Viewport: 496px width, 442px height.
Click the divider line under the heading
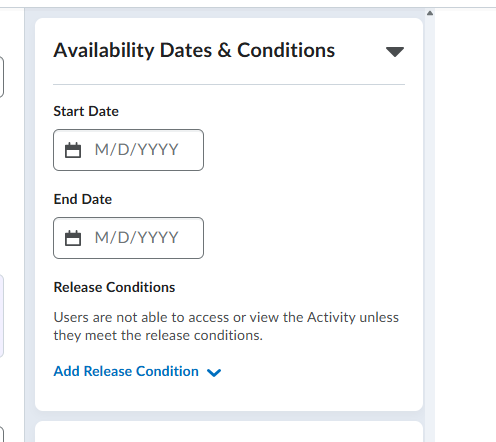point(229,85)
